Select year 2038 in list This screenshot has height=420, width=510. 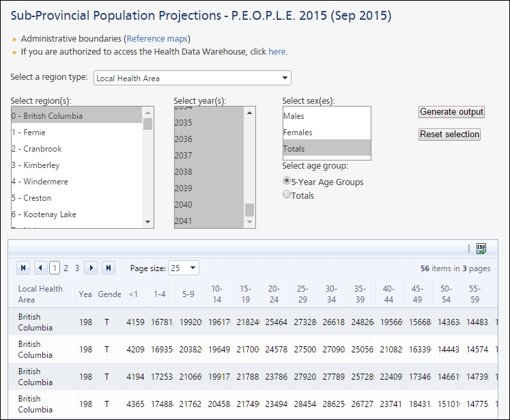click(x=209, y=172)
